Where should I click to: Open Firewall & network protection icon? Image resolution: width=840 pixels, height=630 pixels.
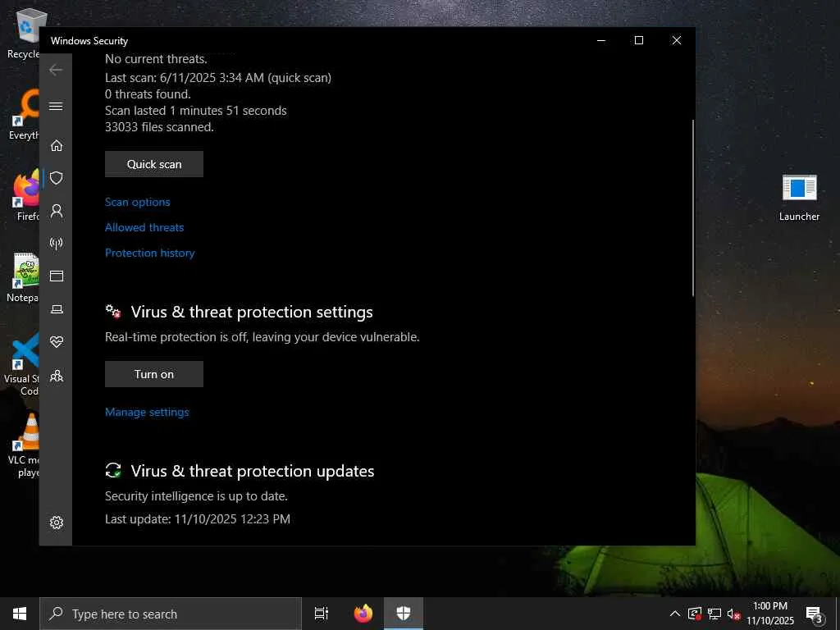click(57, 244)
